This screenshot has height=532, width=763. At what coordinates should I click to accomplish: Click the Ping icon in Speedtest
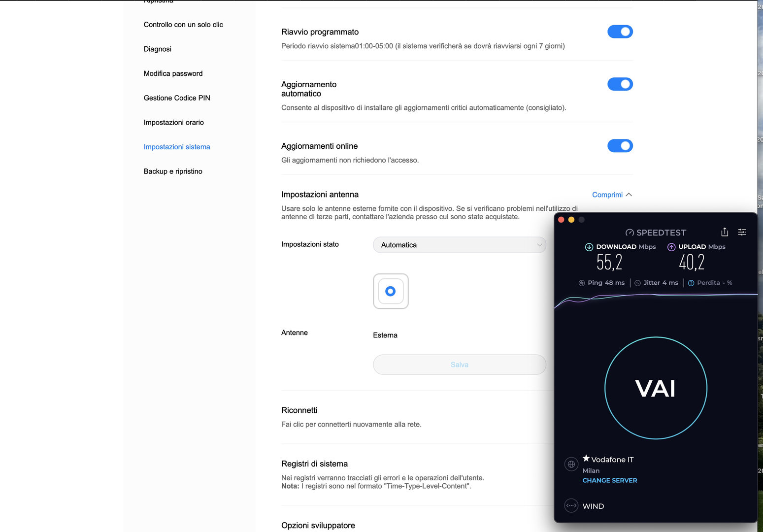tap(582, 283)
